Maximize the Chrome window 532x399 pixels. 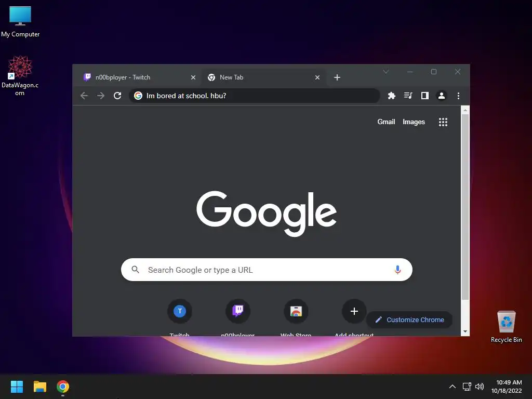(434, 72)
